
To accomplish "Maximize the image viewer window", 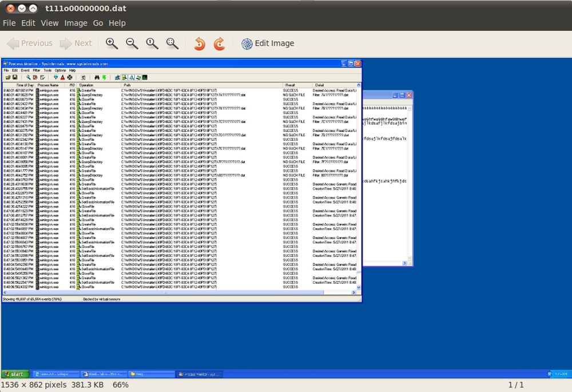I will pos(33,9).
